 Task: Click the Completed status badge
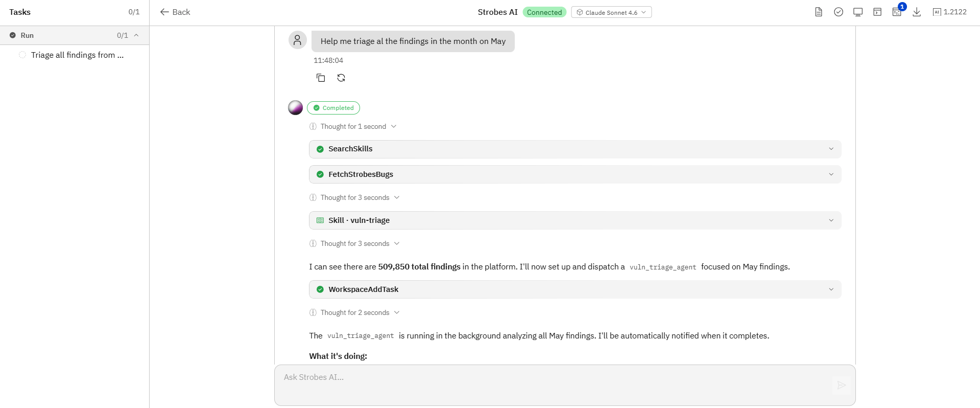(x=333, y=108)
